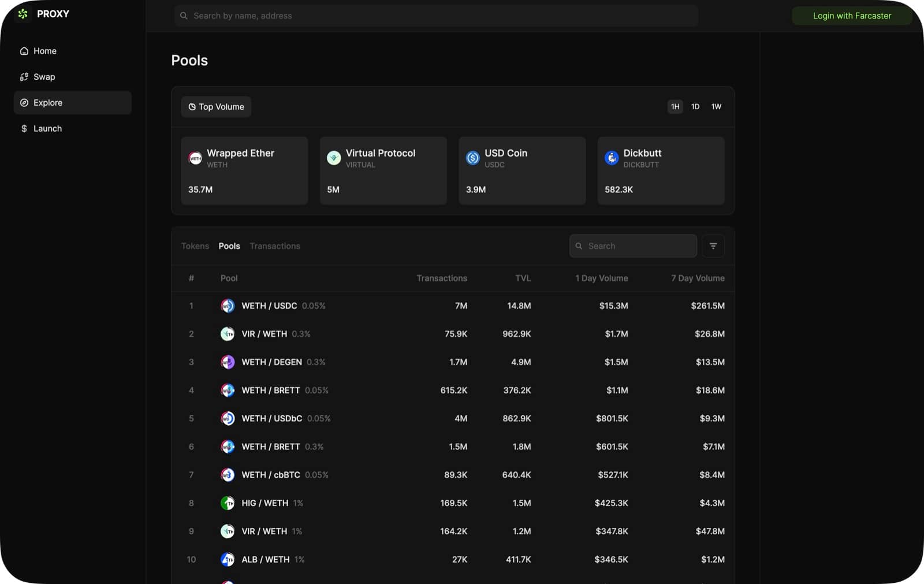Open the filter options icon

click(713, 246)
